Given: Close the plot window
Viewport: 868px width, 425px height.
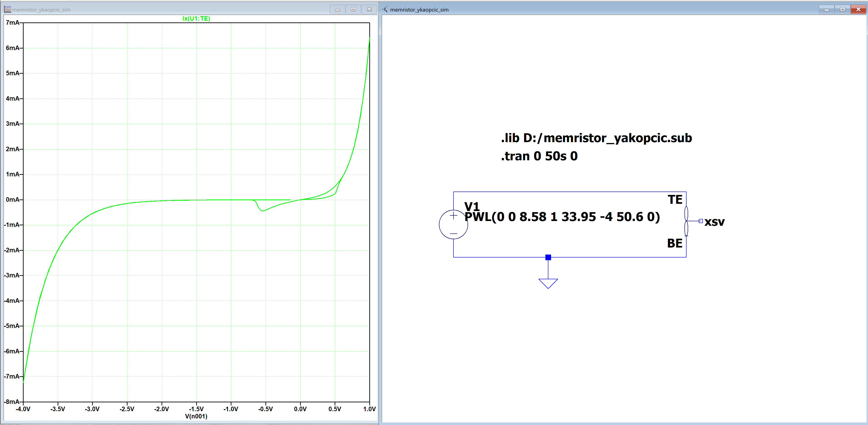Looking at the screenshot, I should point(369,10).
